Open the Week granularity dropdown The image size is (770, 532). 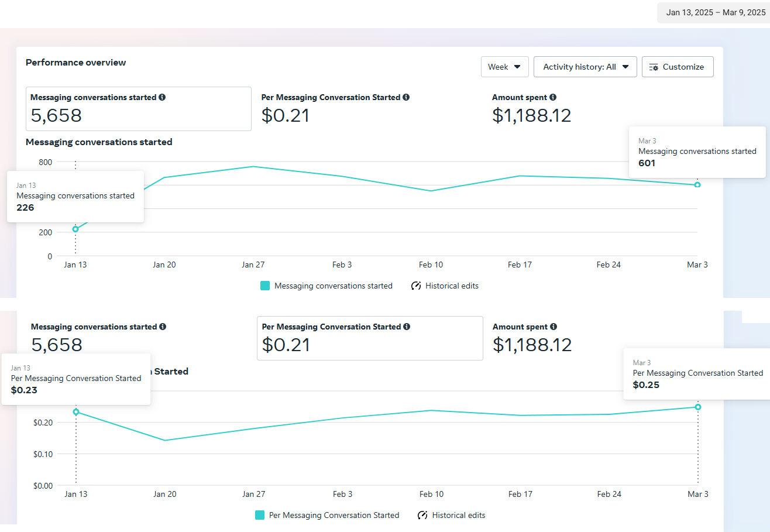tap(504, 67)
